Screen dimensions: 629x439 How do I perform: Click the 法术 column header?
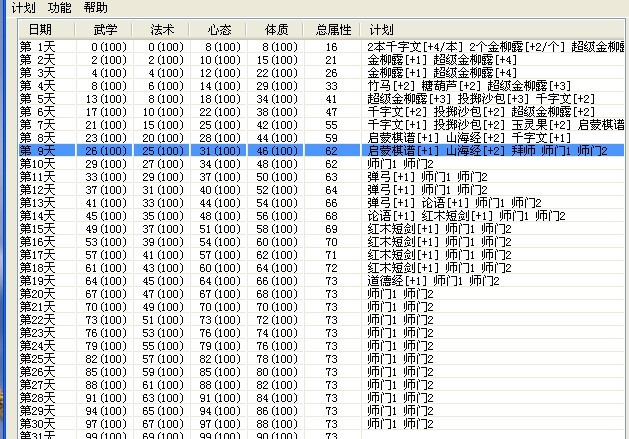tap(160, 30)
